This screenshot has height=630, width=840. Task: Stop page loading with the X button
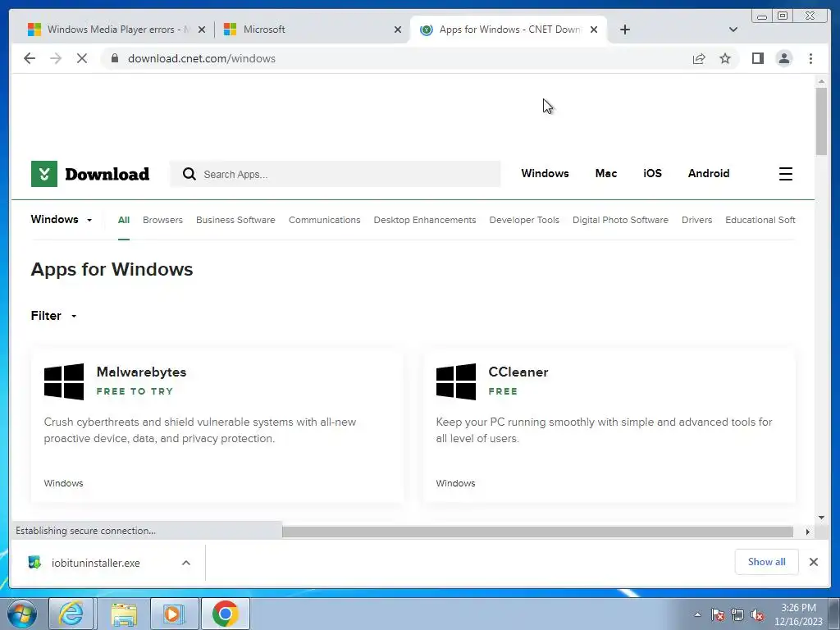pyautogui.click(x=82, y=58)
